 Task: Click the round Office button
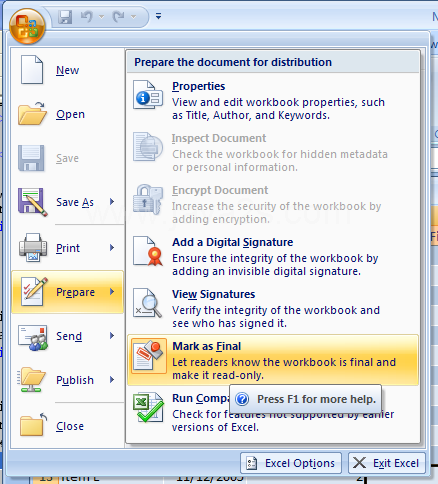pos(27,26)
